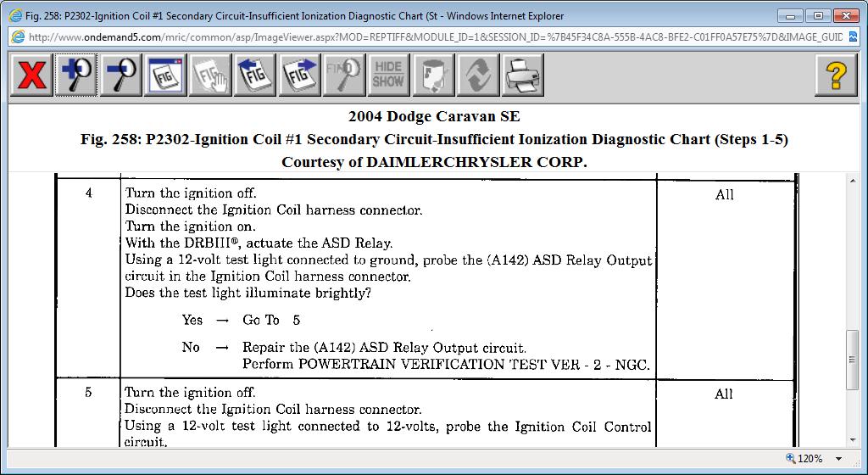The height and width of the screenshot is (475, 868).
Task: Click the grayed Find magnifier icon
Action: pyautogui.click(x=344, y=75)
